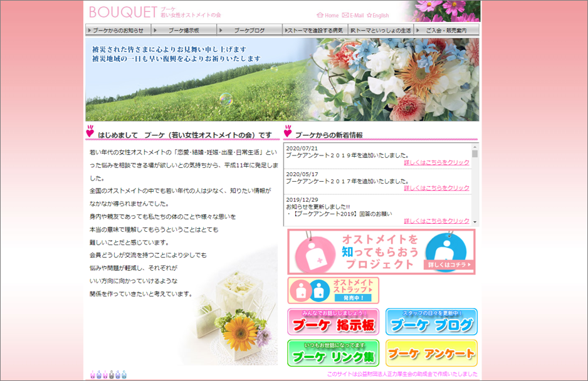Image resolution: width=588 pixels, height=381 pixels.
Task: Click the pink ブーケ掲示板 button
Action: pos(333,322)
